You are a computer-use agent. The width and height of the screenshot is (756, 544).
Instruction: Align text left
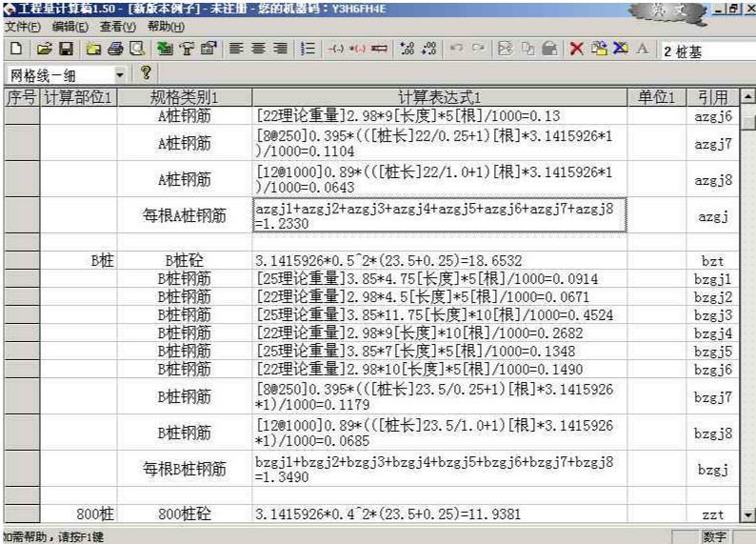tap(236, 49)
